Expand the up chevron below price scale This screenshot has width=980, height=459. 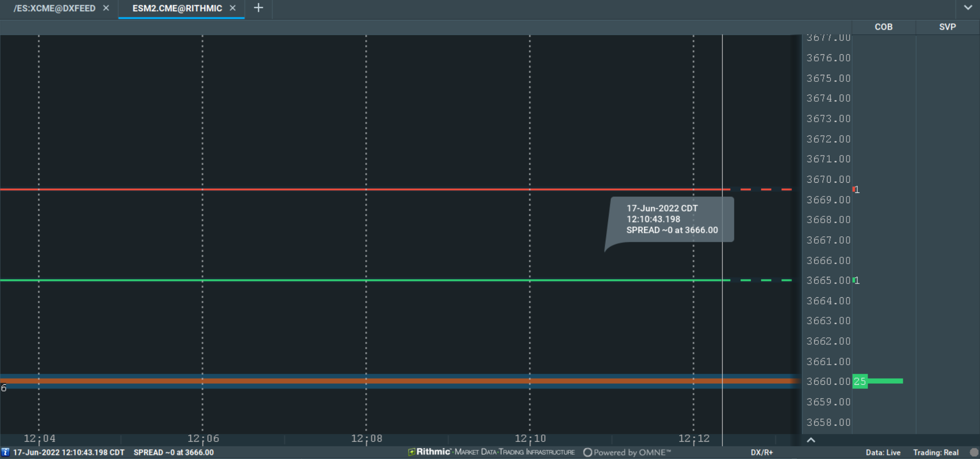coord(811,440)
